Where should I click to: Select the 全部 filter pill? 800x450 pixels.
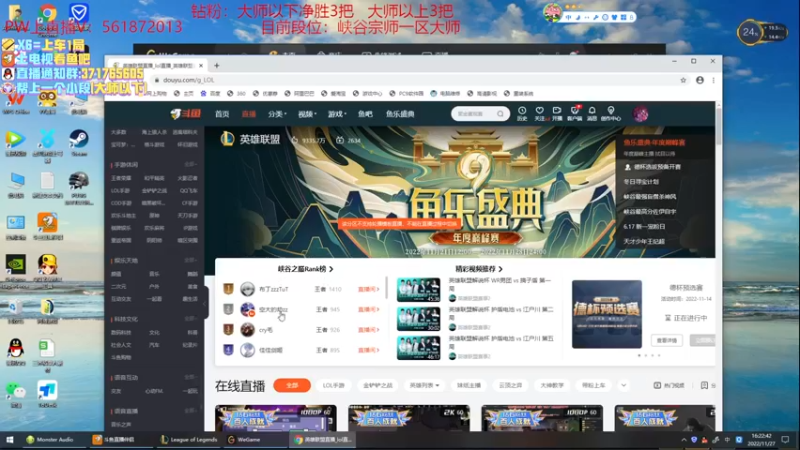[x=292, y=385]
